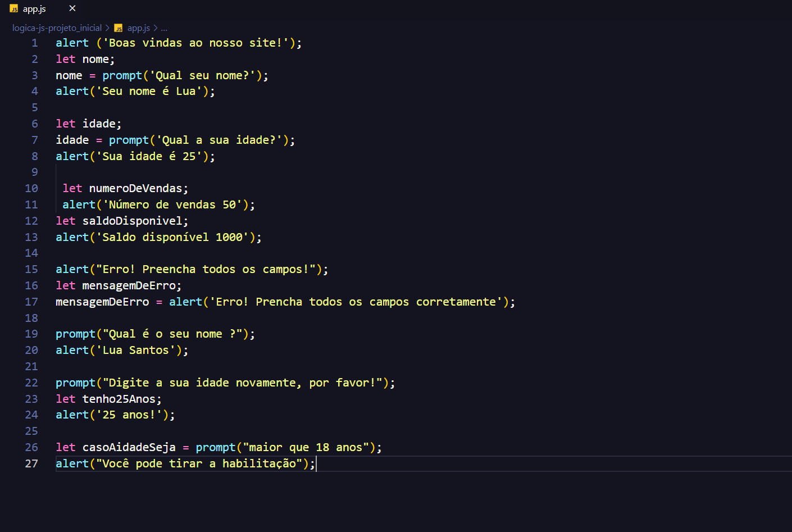Click on saldoDisponivel variable
The image size is (792, 532).
(x=132, y=221)
